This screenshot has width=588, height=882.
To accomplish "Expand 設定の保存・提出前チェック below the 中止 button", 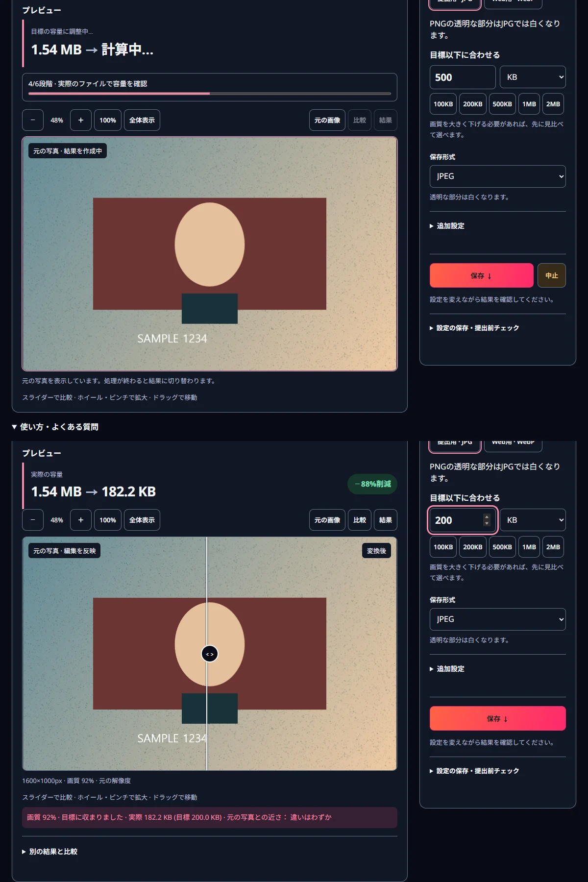I will (x=474, y=328).
